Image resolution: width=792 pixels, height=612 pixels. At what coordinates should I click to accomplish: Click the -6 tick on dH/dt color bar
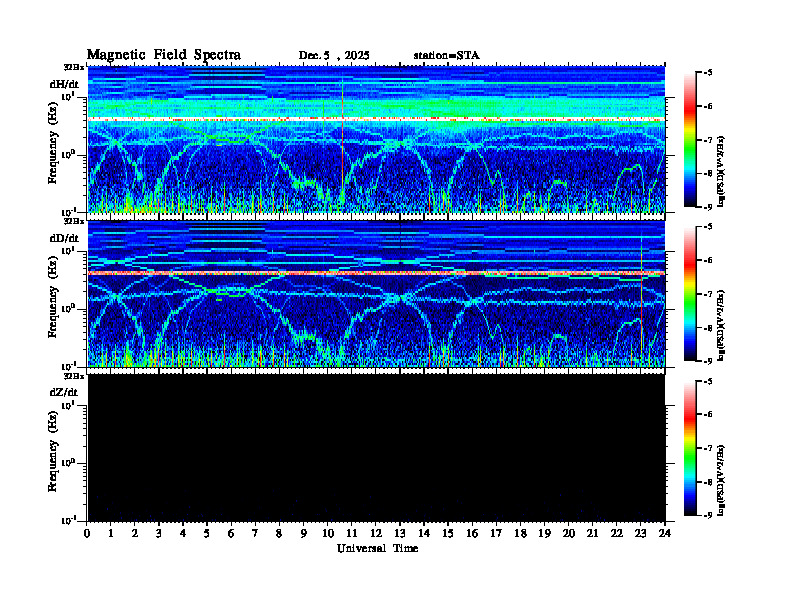708,106
